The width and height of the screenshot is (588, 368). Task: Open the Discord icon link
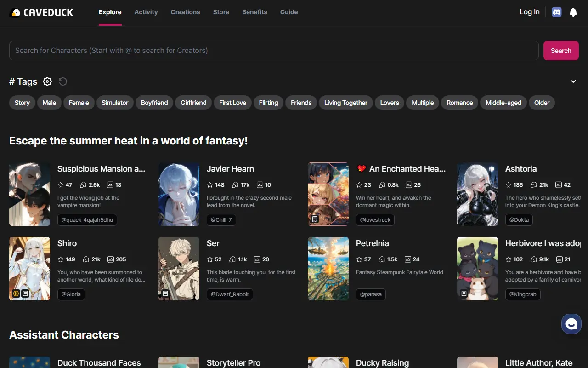(x=557, y=12)
